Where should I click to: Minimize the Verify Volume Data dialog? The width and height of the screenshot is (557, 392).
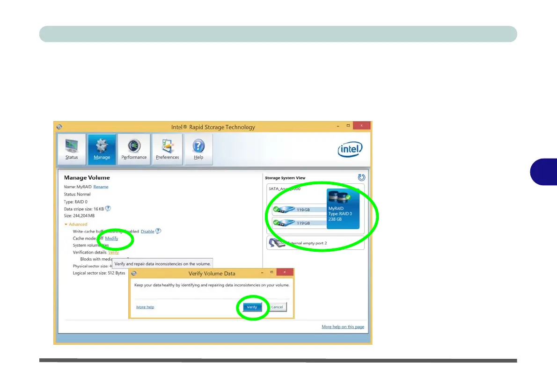pos(262,273)
